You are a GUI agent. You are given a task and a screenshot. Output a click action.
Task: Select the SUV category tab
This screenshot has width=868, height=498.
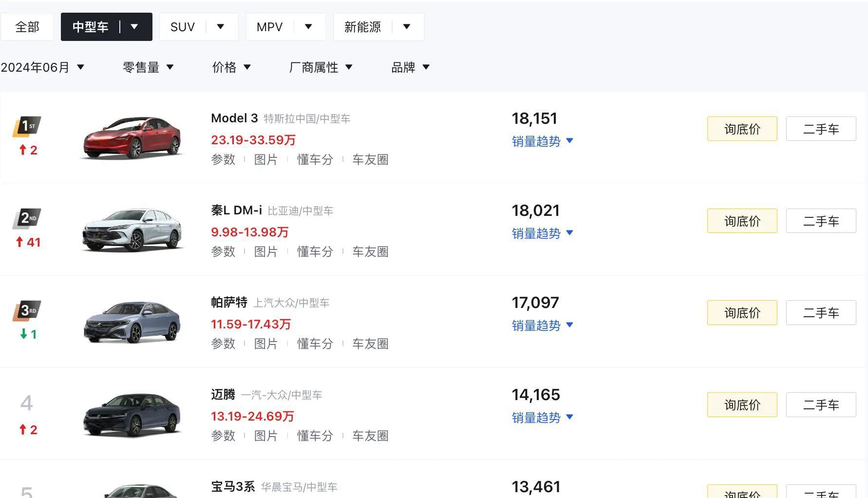click(183, 27)
